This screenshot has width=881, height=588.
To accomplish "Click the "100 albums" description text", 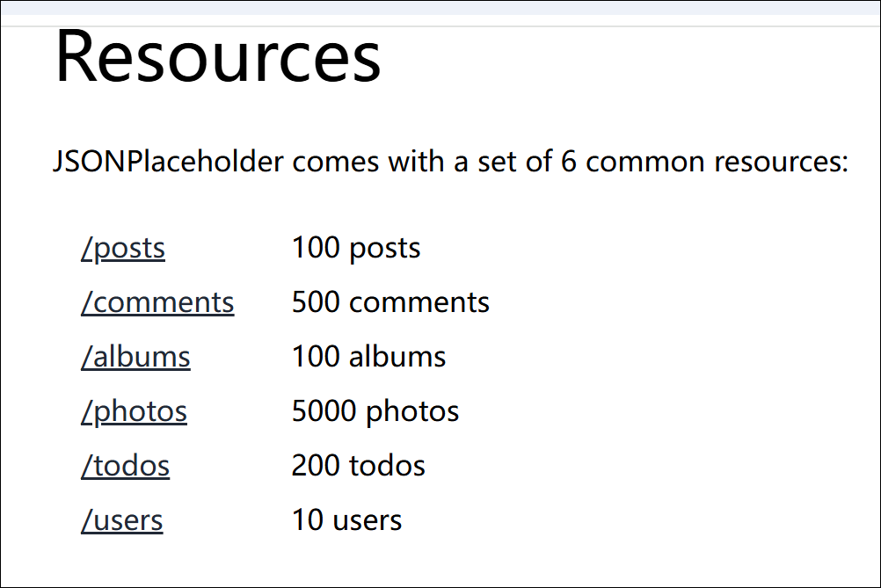I will pos(368,357).
